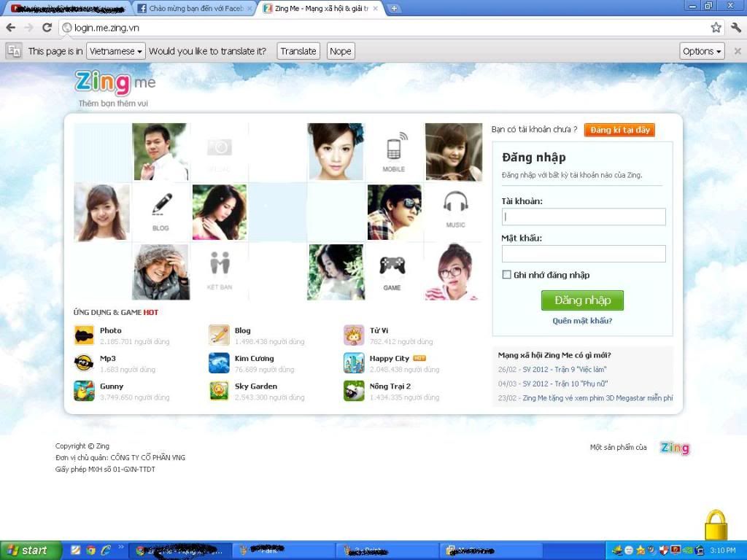Open the Quên mật khẩu? link
This screenshot has height=560, width=747.
click(582, 321)
